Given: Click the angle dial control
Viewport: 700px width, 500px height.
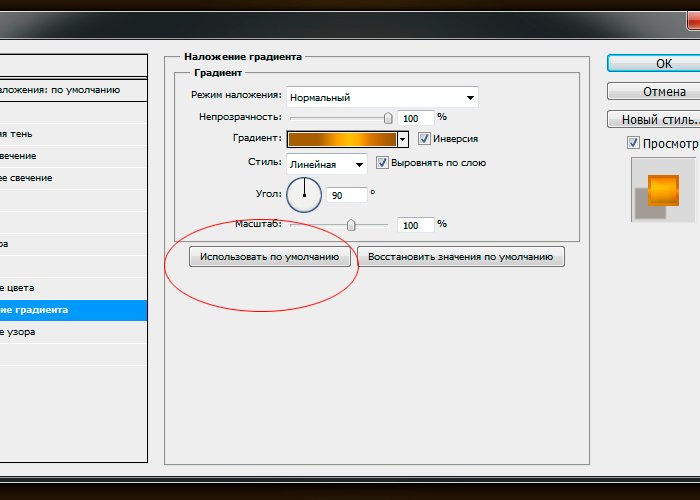Looking at the screenshot, I should 304,194.
